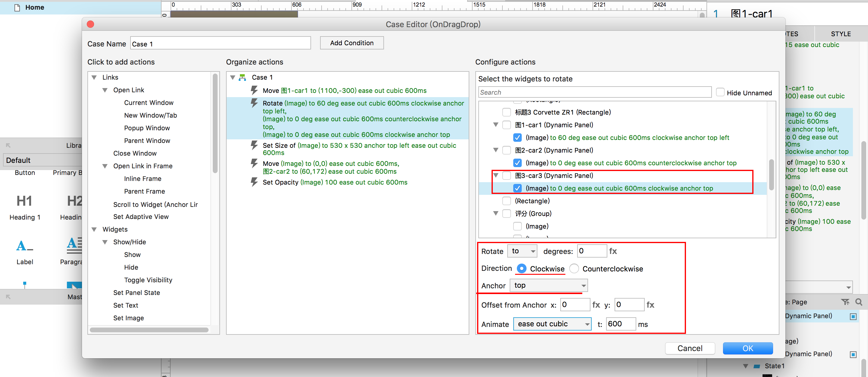Click the filter icon in Outline panel

[x=845, y=302]
